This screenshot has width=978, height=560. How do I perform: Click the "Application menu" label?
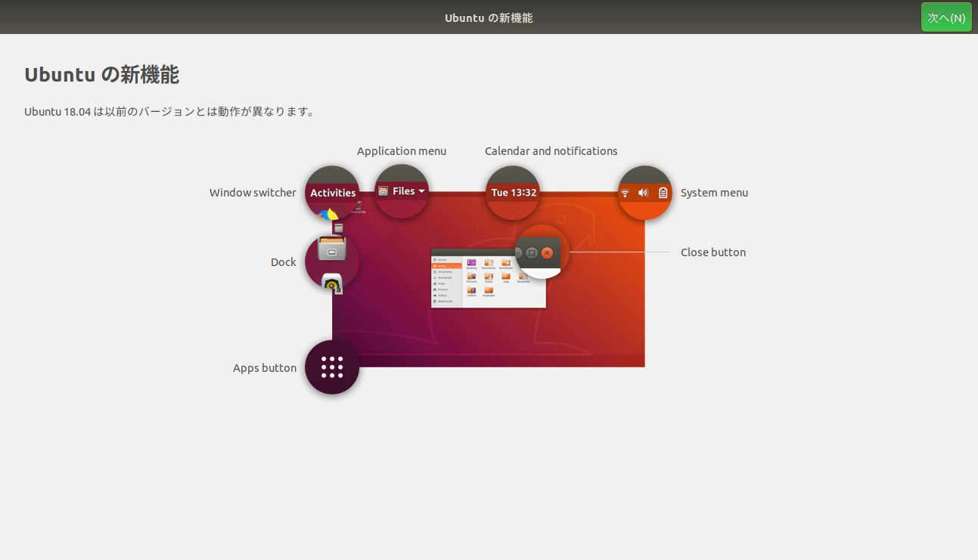[402, 151]
